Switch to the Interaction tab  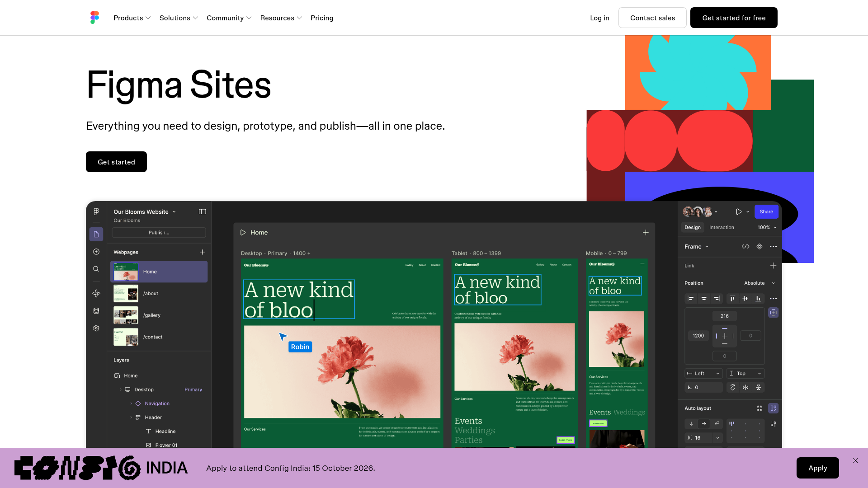(x=722, y=227)
